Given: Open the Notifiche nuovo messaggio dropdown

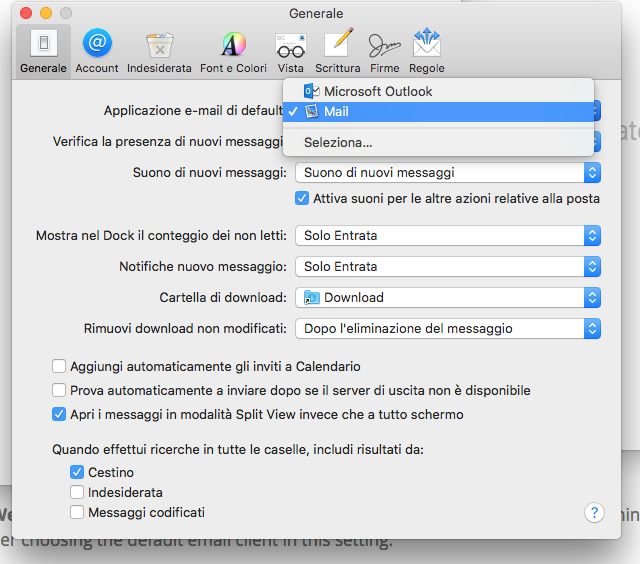Looking at the screenshot, I should click(448, 266).
